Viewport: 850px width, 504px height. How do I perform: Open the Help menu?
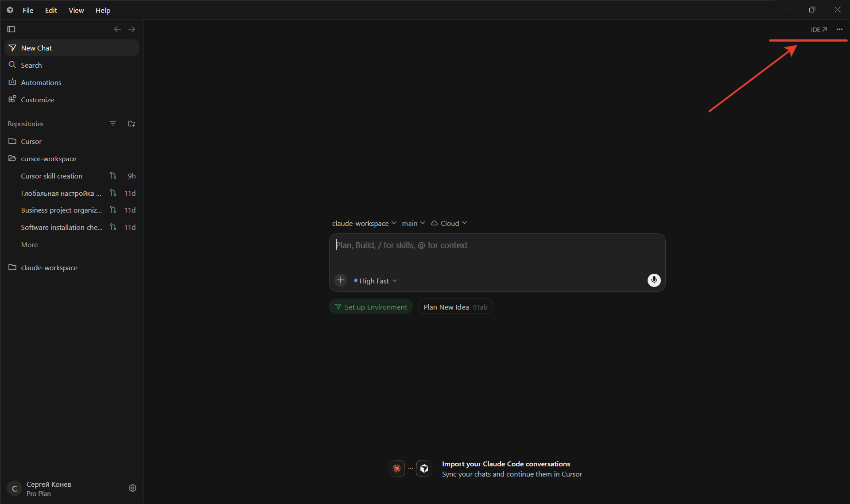103,10
